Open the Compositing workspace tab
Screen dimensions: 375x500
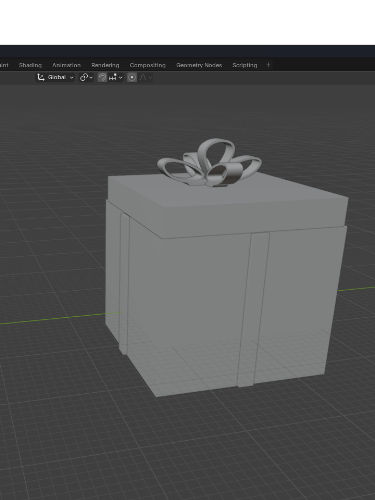[148, 65]
